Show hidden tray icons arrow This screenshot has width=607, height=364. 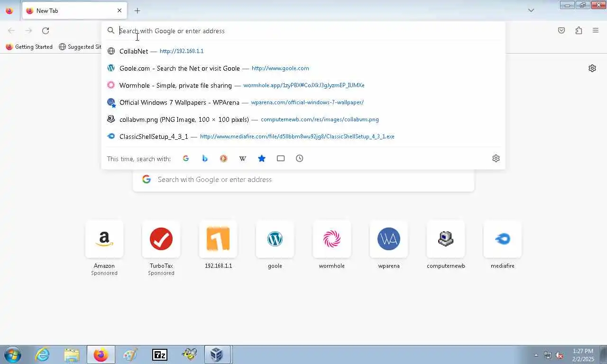pyautogui.click(x=536, y=355)
